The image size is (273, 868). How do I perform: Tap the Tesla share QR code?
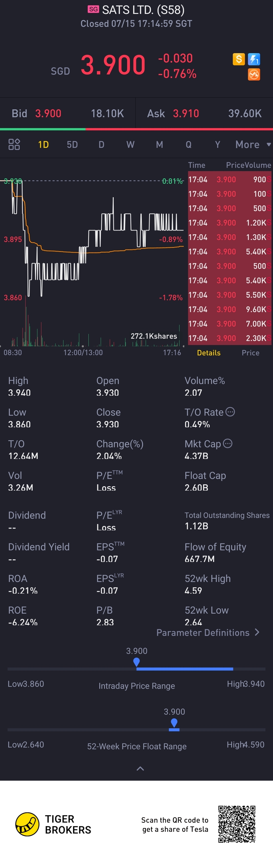click(x=237, y=824)
